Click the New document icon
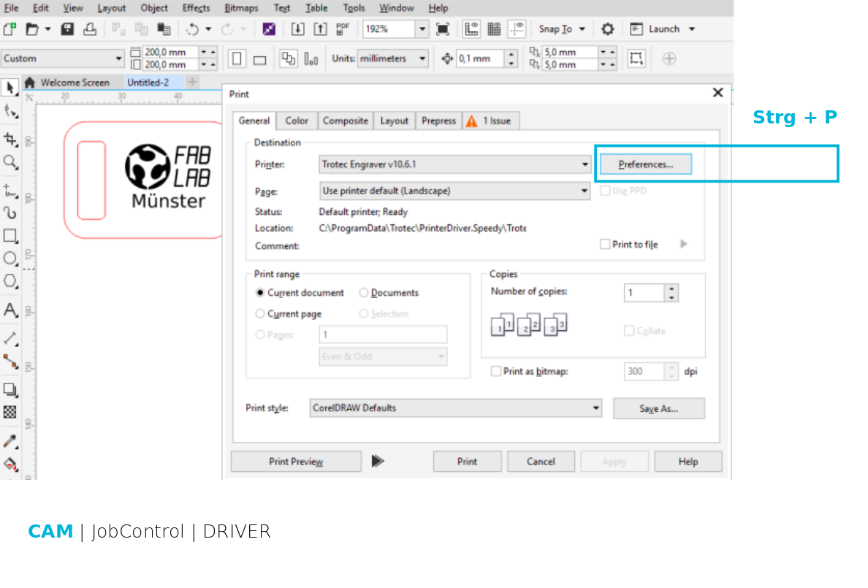The width and height of the screenshot is (868, 588). (10, 29)
